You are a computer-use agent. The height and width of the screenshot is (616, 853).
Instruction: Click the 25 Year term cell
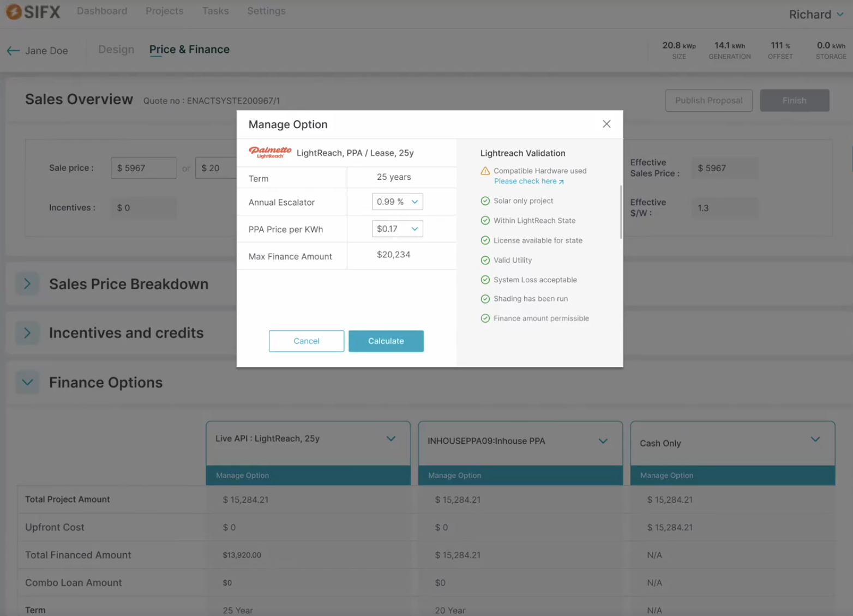point(238,611)
